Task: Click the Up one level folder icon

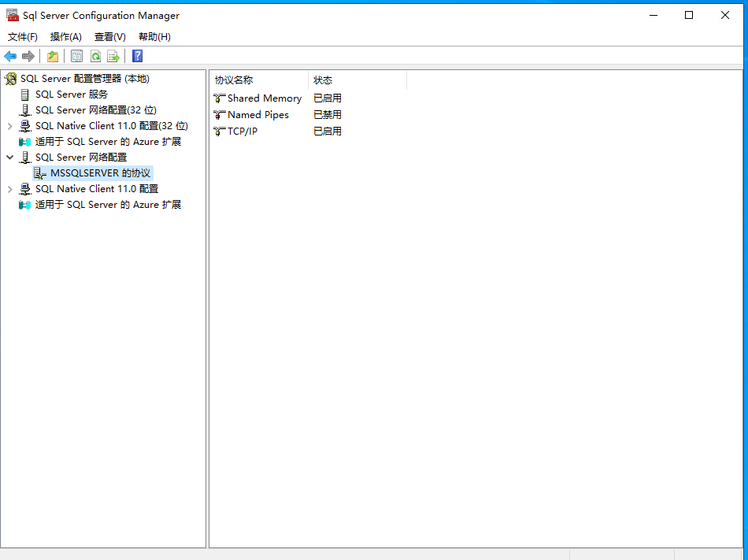Action: point(53,56)
